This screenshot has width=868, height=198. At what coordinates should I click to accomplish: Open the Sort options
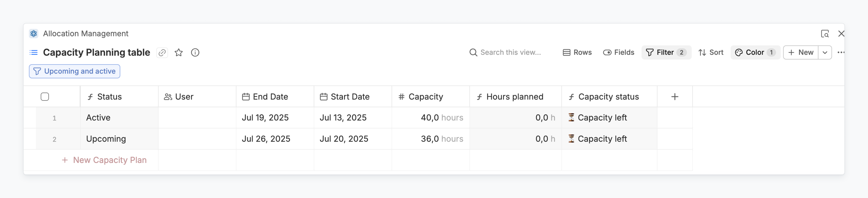[711, 53]
